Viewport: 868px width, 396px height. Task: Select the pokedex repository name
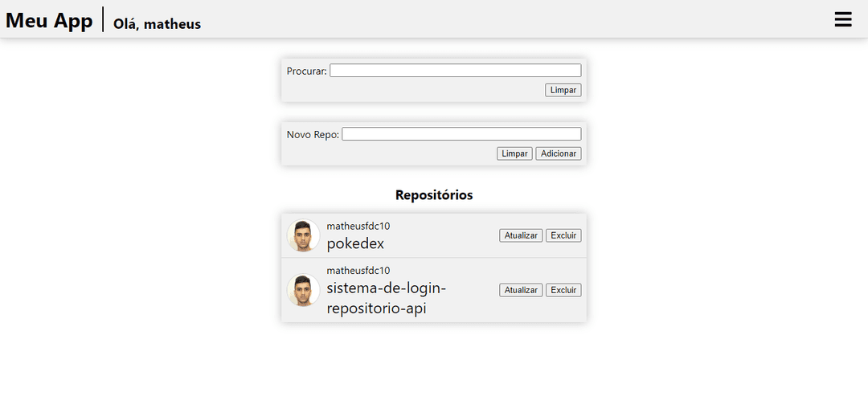click(355, 244)
